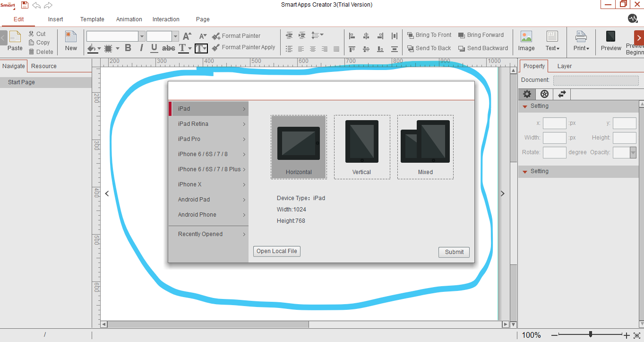Screen dimensions: 644x342
Task: Open the Interaction ribbon tab
Action: pyautogui.click(x=166, y=19)
